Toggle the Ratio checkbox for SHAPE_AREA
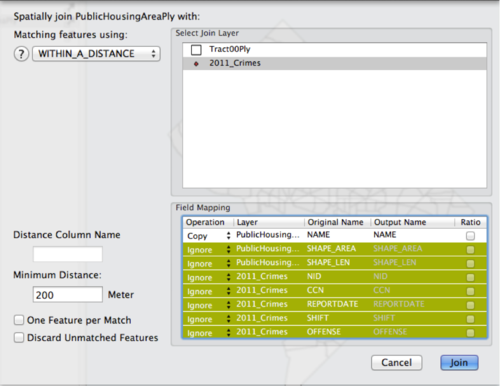500x386 pixels. tap(470, 250)
